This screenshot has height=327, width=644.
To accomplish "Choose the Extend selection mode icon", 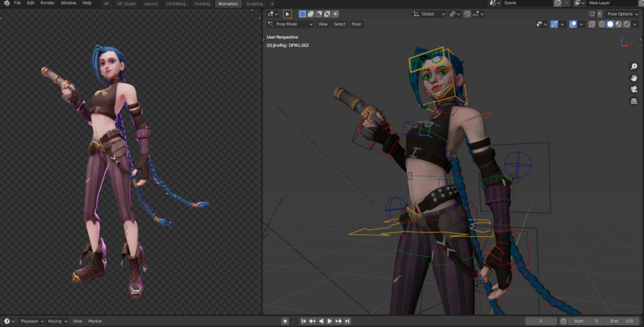I will pyautogui.click(x=311, y=14).
